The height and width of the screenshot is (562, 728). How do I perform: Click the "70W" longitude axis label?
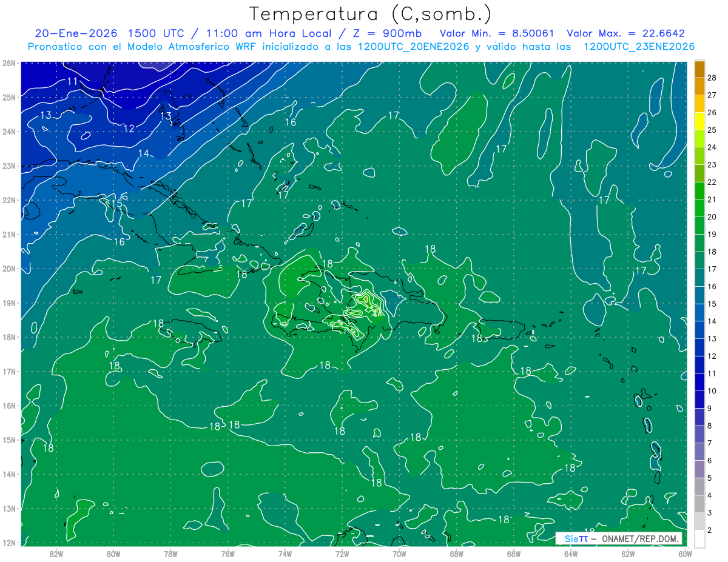point(399,553)
